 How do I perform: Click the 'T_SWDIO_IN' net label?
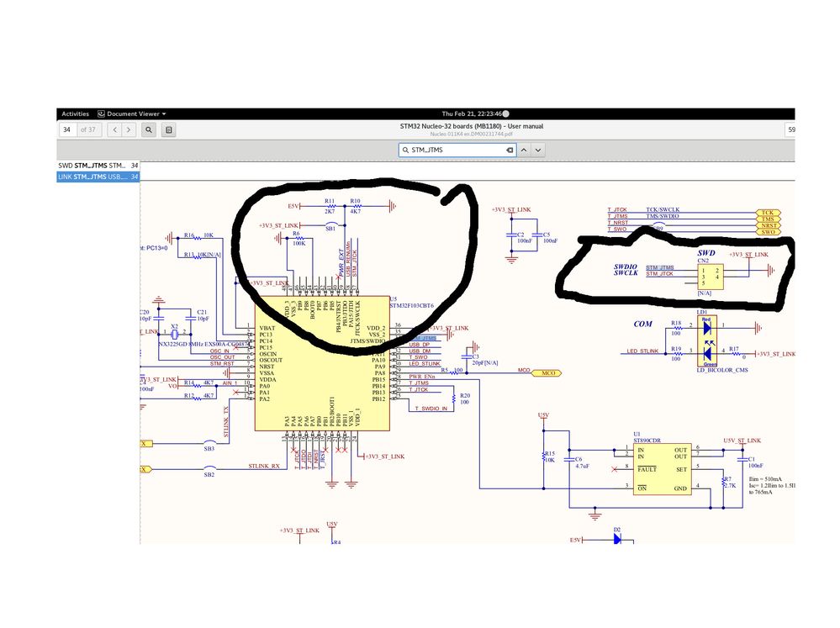[x=431, y=409]
